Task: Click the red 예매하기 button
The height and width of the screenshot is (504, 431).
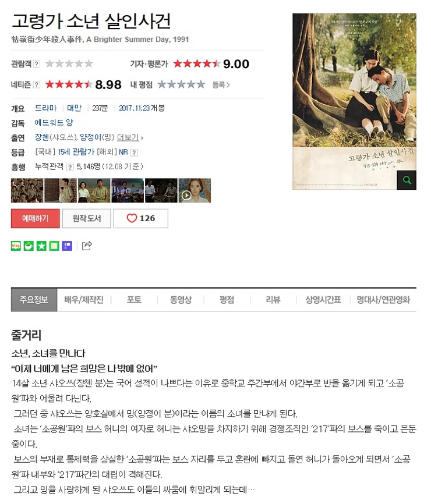Action: click(x=36, y=219)
